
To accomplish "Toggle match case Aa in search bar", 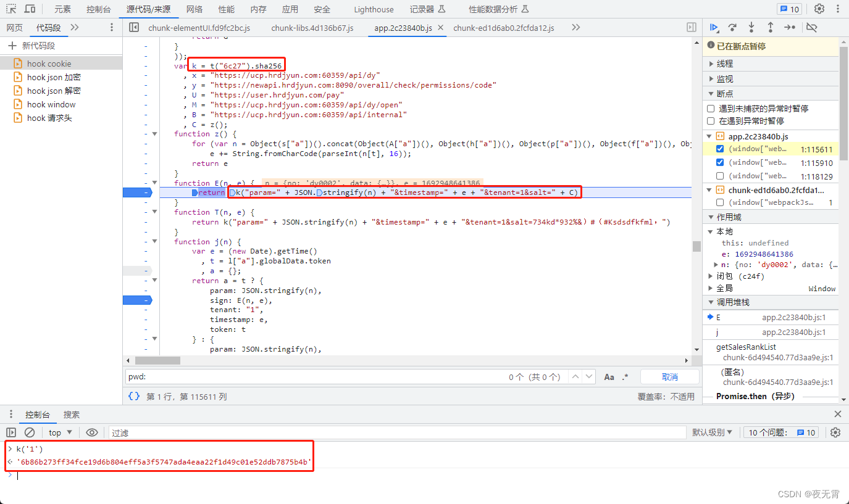I will point(609,377).
